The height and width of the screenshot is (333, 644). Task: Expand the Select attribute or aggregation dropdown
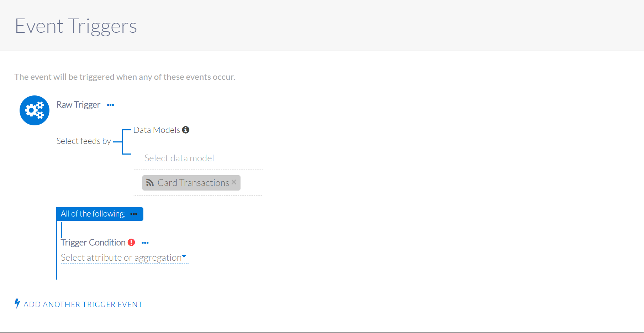click(x=121, y=258)
